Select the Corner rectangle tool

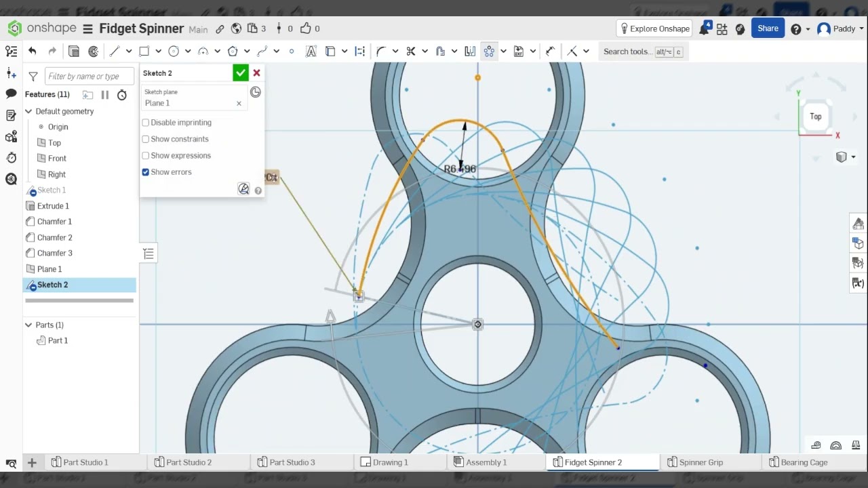point(144,52)
